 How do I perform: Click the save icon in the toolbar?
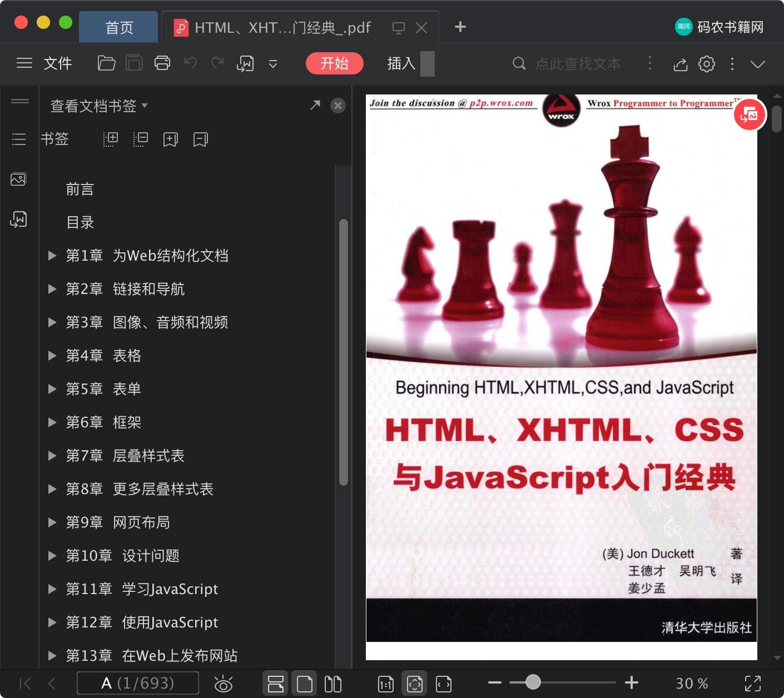(134, 63)
